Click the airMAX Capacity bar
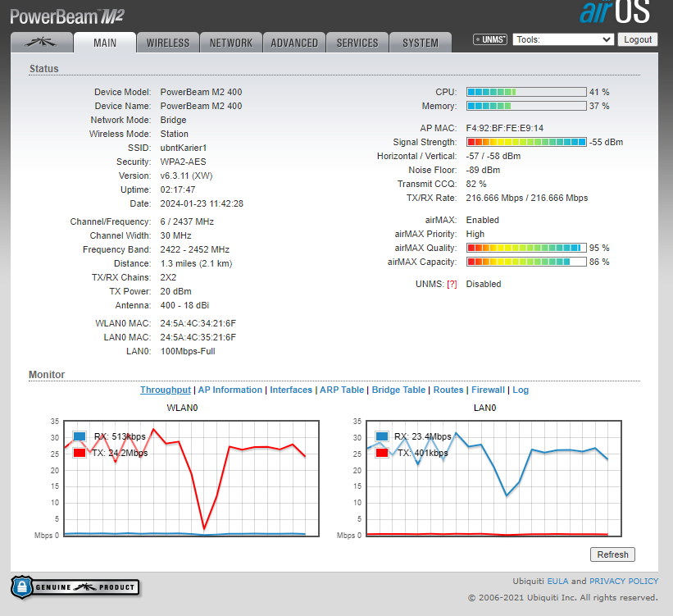Image resolution: width=673 pixels, height=616 pixels. pos(526,262)
